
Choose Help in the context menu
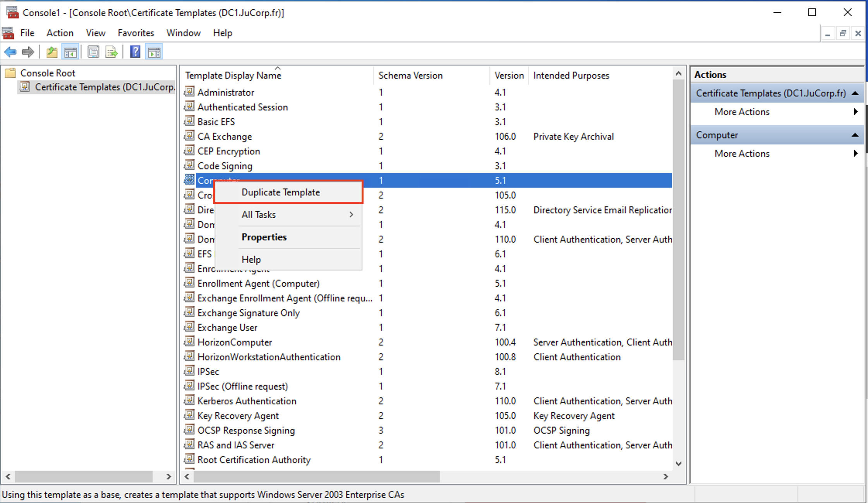(x=288, y=259)
